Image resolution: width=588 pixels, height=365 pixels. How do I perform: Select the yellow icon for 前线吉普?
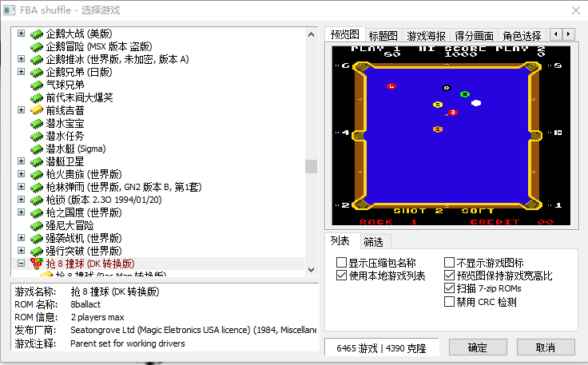[x=37, y=110]
